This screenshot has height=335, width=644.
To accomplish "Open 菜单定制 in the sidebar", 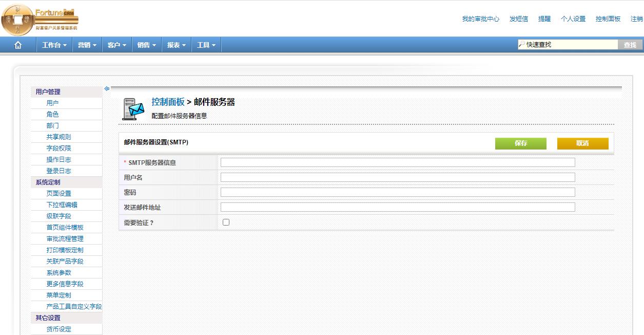I will (x=58, y=295).
